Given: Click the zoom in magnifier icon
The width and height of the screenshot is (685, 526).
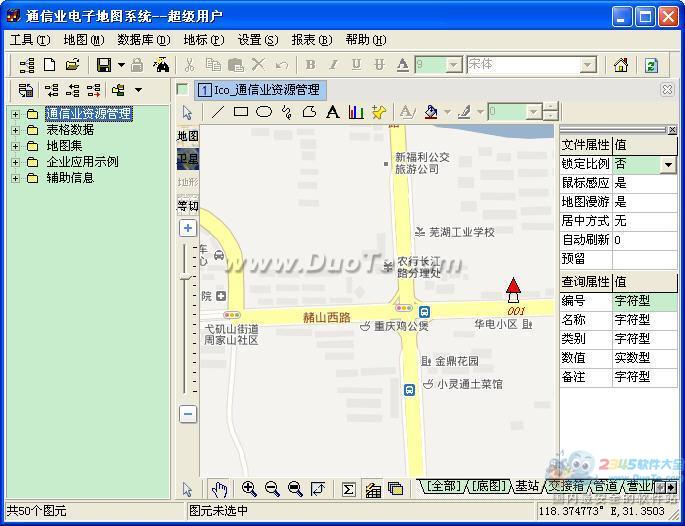Looking at the screenshot, I should [249, 489].
